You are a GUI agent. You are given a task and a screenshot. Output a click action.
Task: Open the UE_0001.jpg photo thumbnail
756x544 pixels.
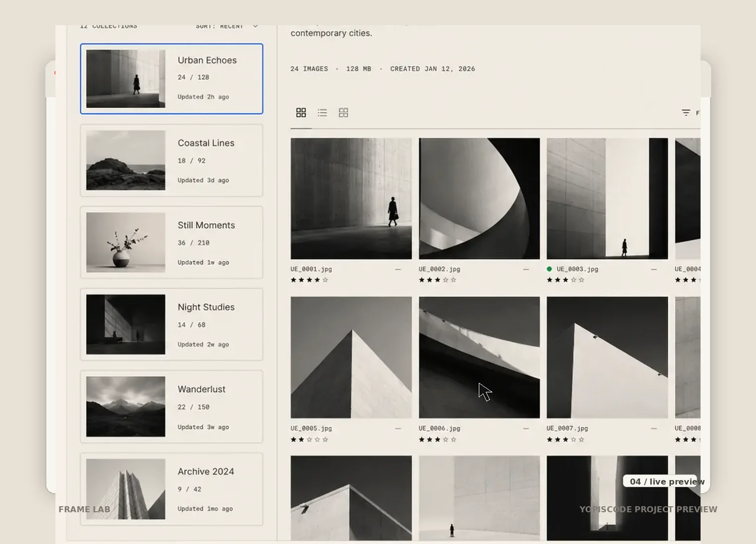[x=351, y=198]
